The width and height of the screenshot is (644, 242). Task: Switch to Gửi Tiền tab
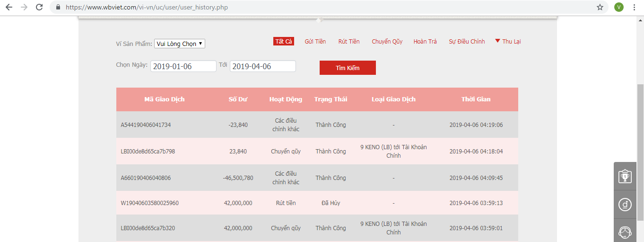pos(315,41)
